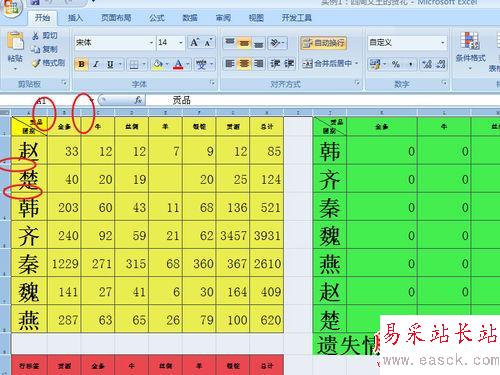
Task: Open accounting number format icon
Action: 375,64
